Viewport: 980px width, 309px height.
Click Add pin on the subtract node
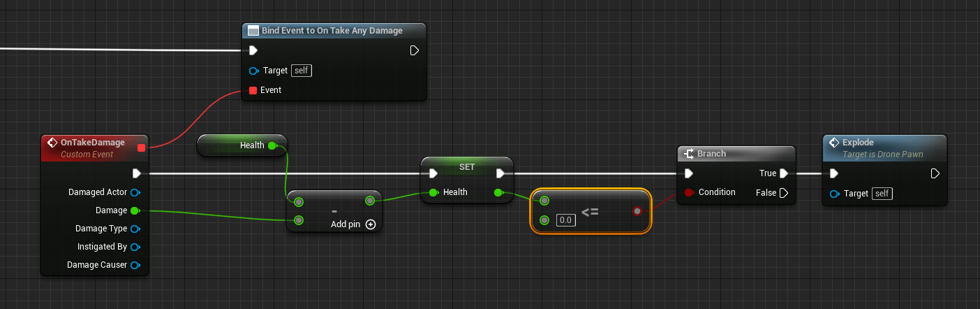(353, 224)
